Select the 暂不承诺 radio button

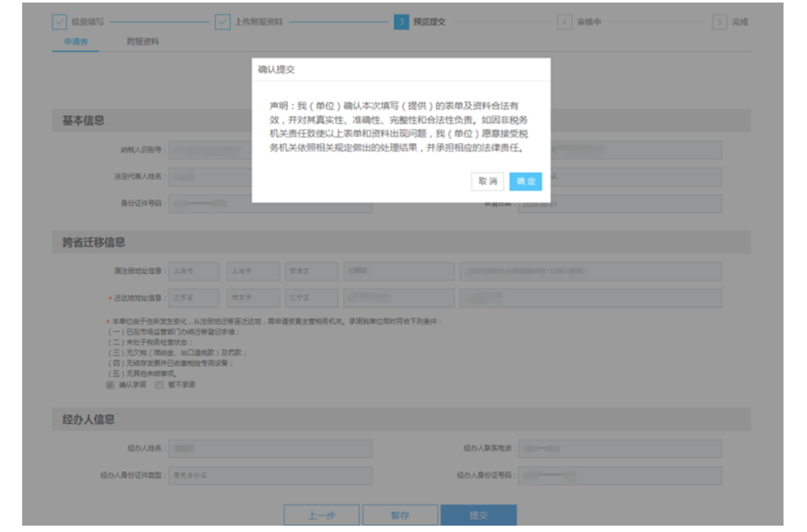[159, 384]
